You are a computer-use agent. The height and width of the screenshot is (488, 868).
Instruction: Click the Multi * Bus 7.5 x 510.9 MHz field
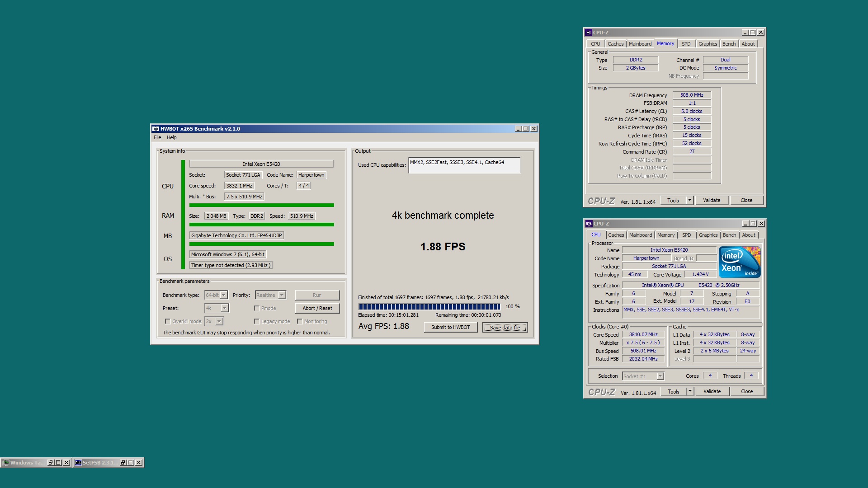[244, 197]
